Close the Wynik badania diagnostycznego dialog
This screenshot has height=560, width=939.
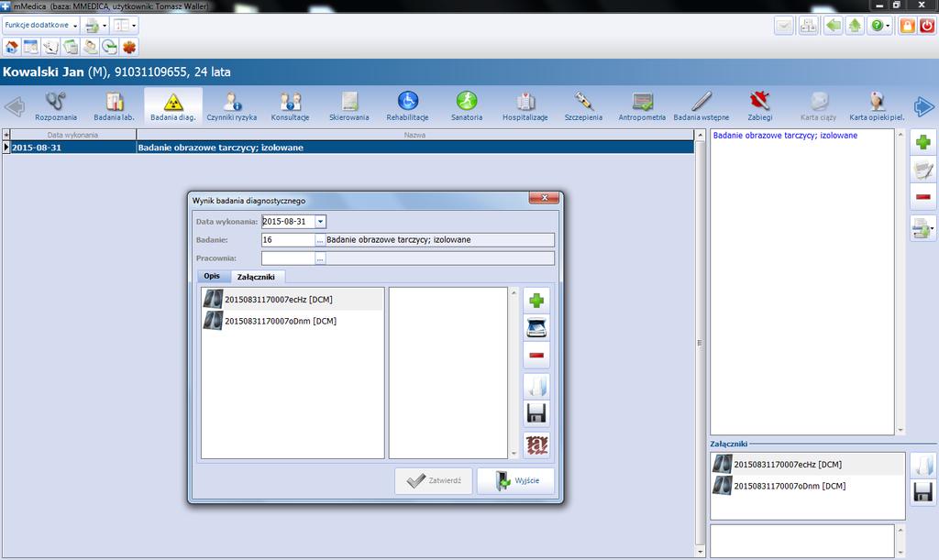pos(545,197)
